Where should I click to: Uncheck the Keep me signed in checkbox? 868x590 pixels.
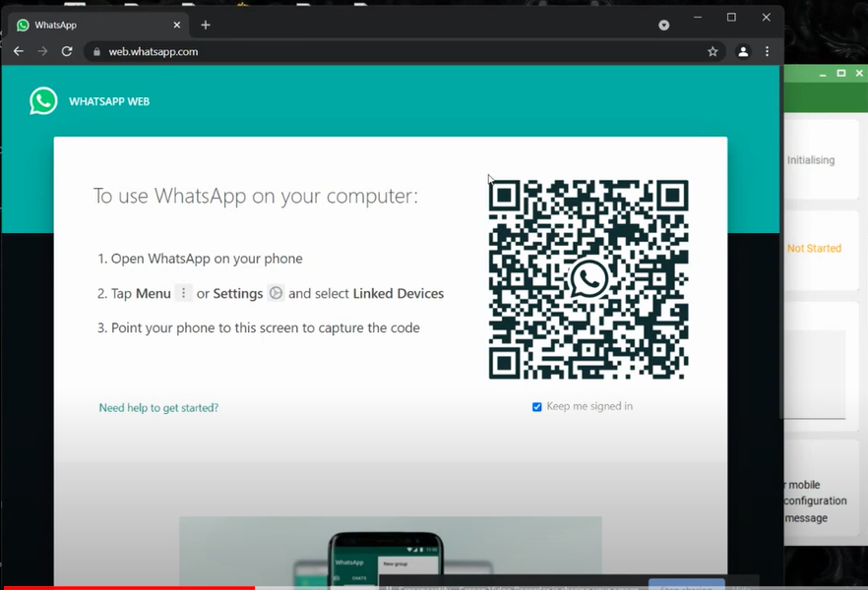[537, 407]
